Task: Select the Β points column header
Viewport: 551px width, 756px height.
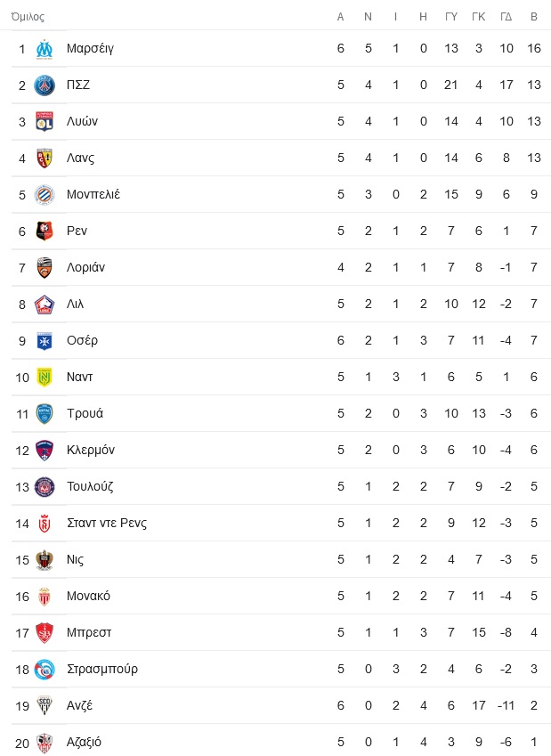Action: 534,17
